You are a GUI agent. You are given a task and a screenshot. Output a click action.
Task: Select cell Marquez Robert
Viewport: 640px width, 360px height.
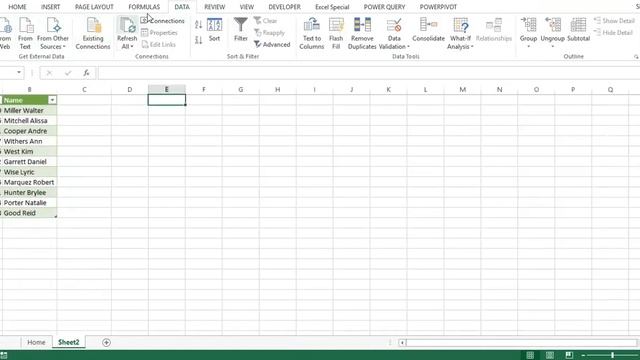pyautogui.click(x=28, y=182)
